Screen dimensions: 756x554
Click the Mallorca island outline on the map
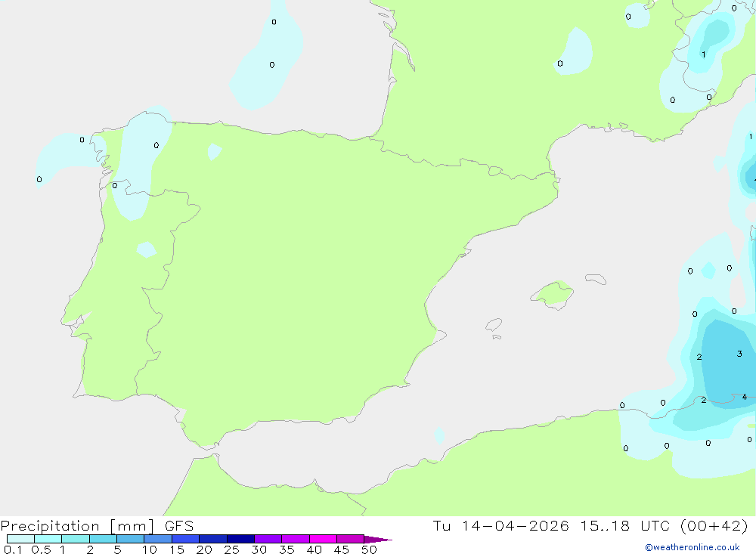pyautogui.click(x=552, y=295)
